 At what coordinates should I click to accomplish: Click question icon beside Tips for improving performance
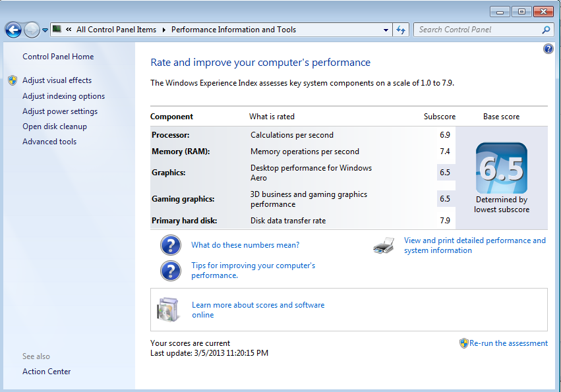pyautogui.click(x=171, y=271)
